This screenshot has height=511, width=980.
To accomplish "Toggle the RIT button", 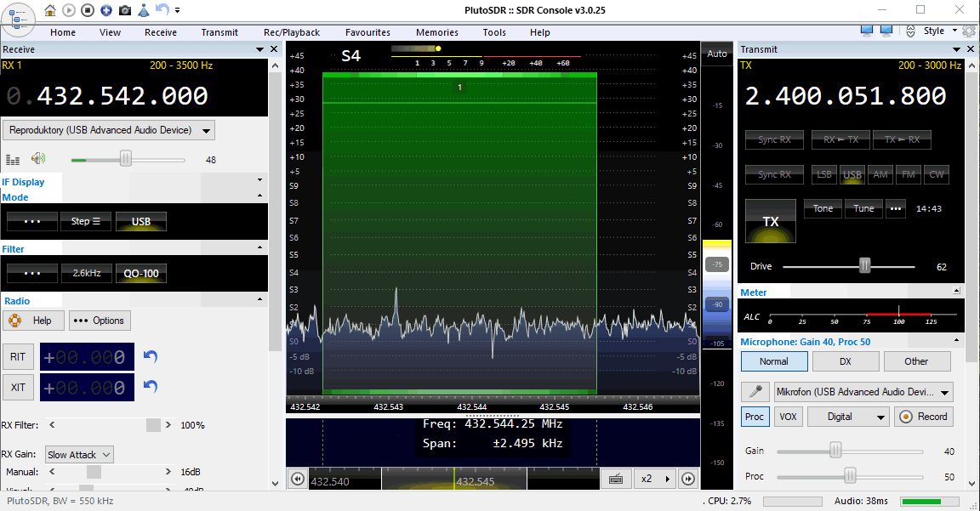I will pos(18,357).
